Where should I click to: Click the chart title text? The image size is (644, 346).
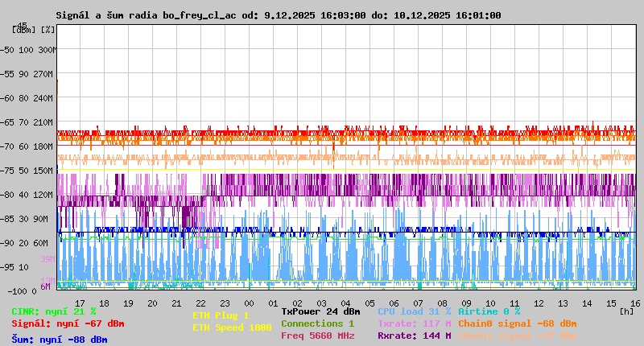279,15
